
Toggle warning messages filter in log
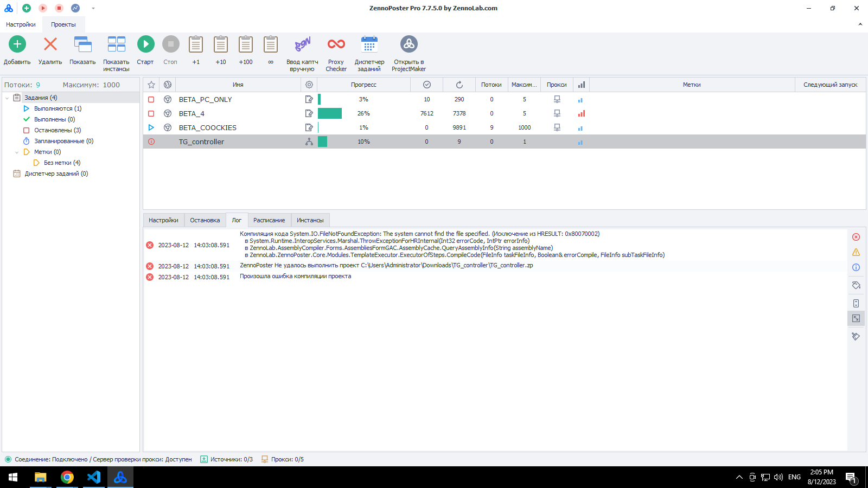(x=856, y=252)
